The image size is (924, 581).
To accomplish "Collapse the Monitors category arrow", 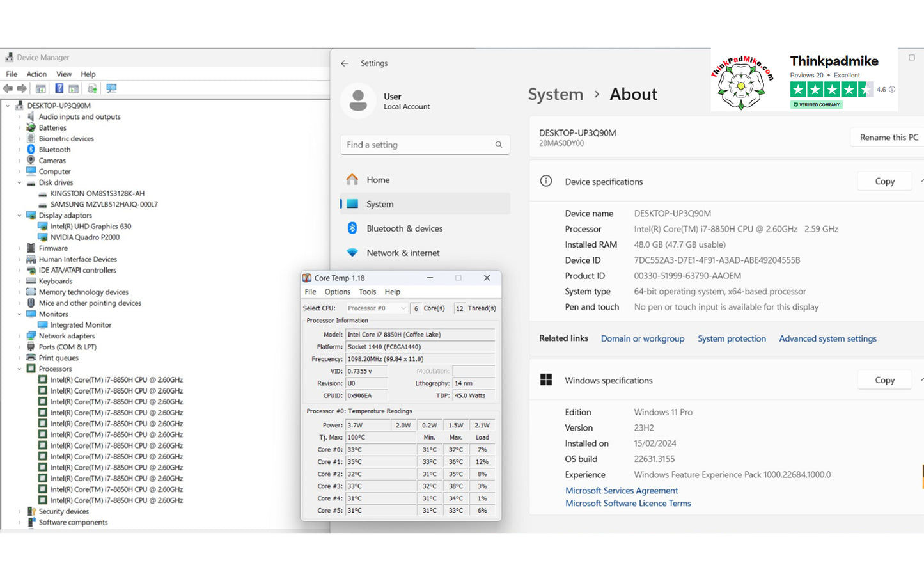I will pos(19,314).
